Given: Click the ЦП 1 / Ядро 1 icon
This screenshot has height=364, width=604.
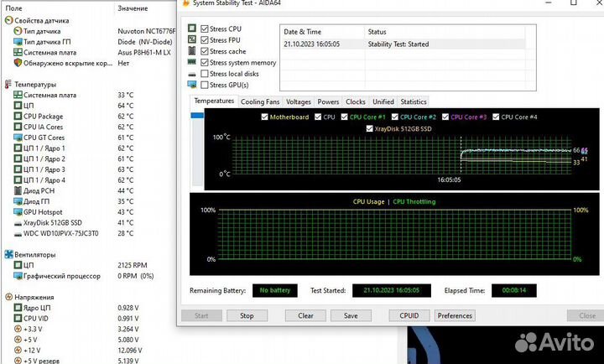Looking at the screenshot, I should (x=18, y=148).
